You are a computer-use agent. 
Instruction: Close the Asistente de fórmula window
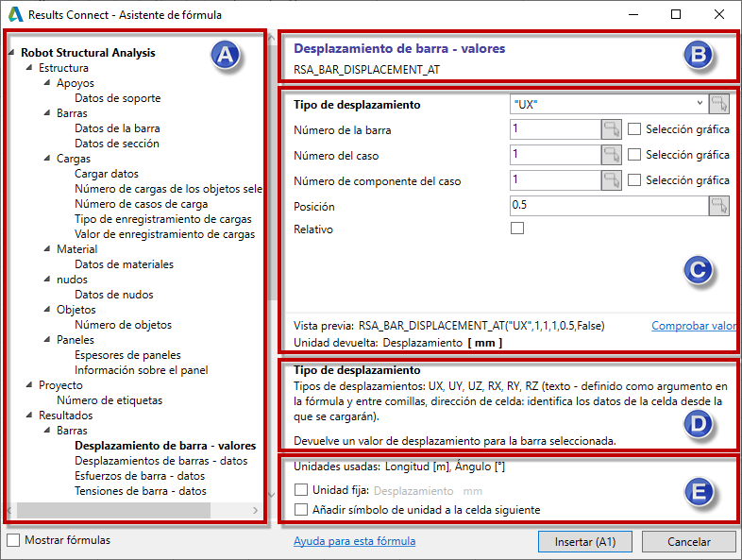point(718,14)
